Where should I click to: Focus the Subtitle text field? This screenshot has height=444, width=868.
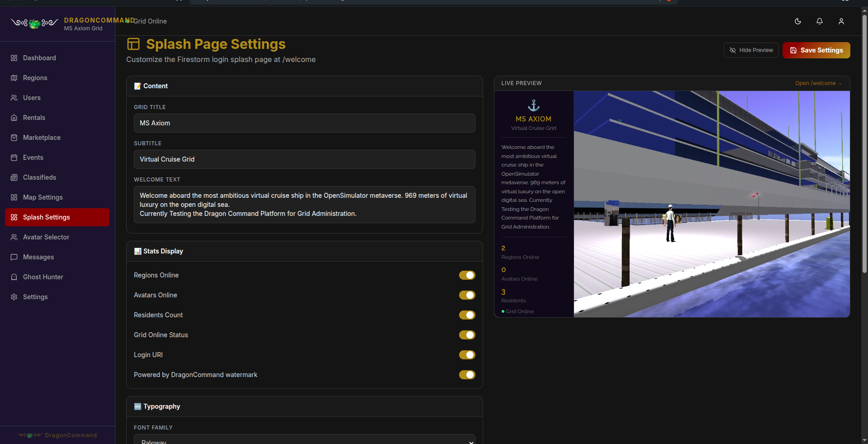pyautogui.click(x=304, y=159)
